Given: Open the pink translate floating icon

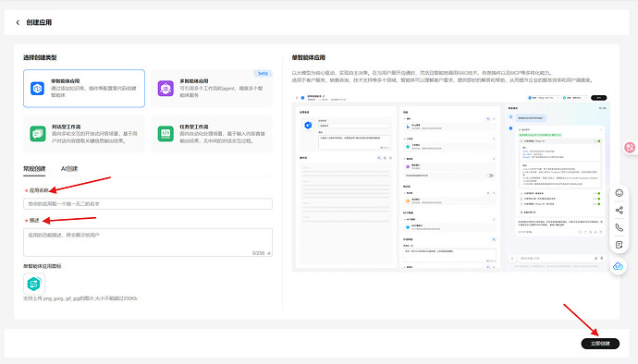Looking at the screenshot, I should point(630,148).
